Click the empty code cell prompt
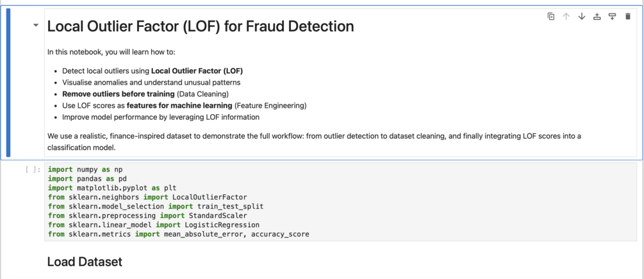Screen dimensions: 644x279 point(33,170)
